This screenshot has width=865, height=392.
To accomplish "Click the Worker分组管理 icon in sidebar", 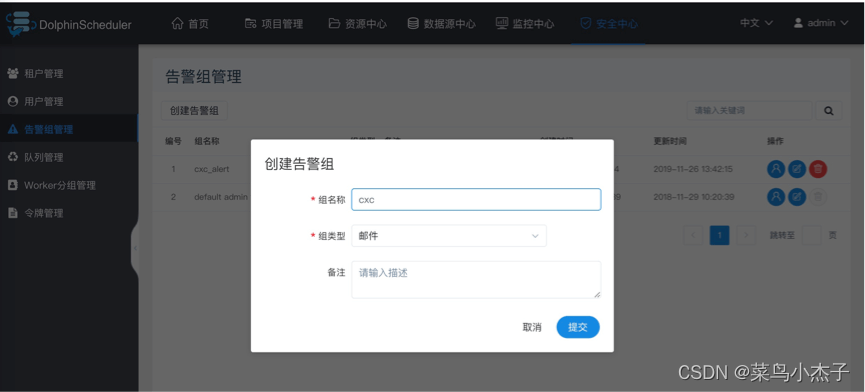I will [x=13, y=185].
